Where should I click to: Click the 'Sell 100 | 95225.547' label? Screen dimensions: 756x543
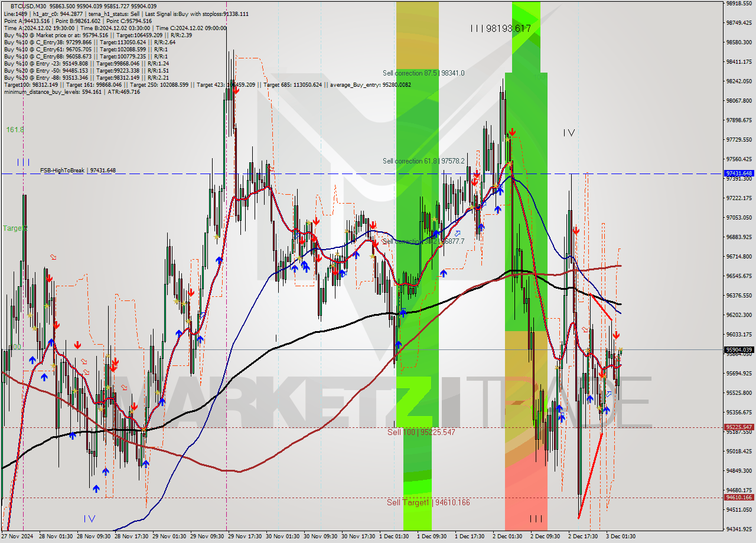click(421, 432)
